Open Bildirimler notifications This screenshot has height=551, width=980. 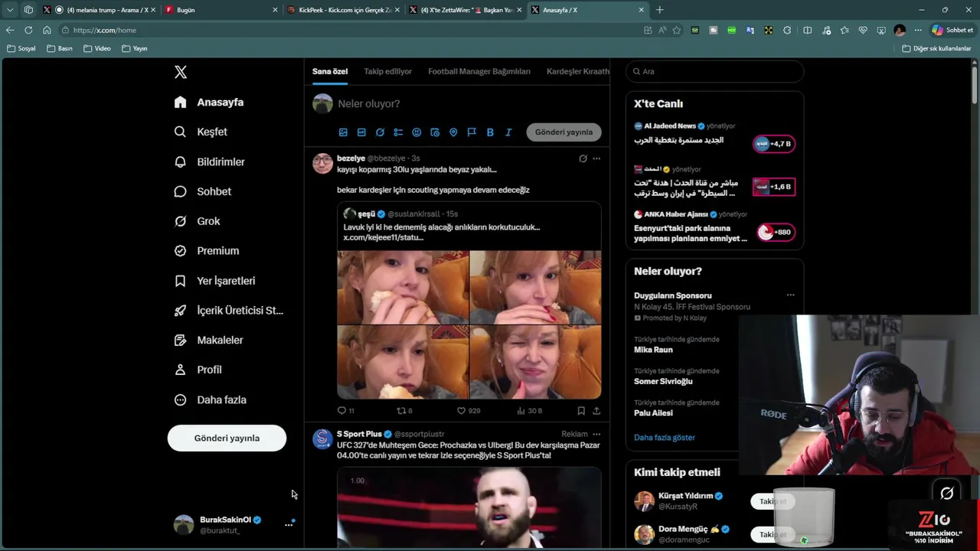tap(210, 161)
